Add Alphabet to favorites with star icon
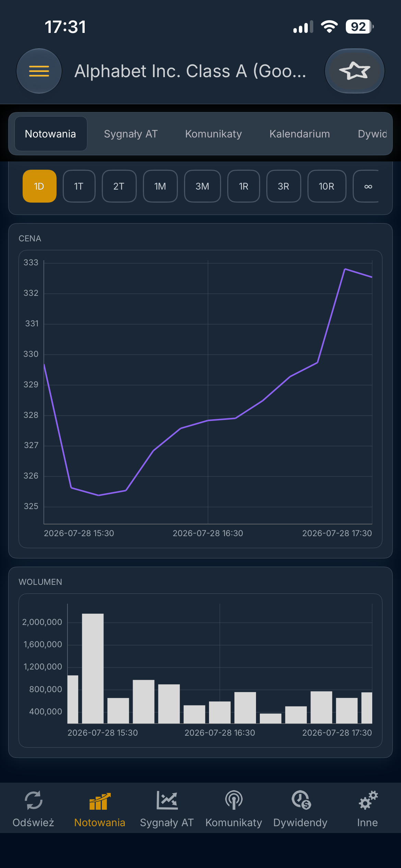The image size is (401, 868). pos(355,71)
